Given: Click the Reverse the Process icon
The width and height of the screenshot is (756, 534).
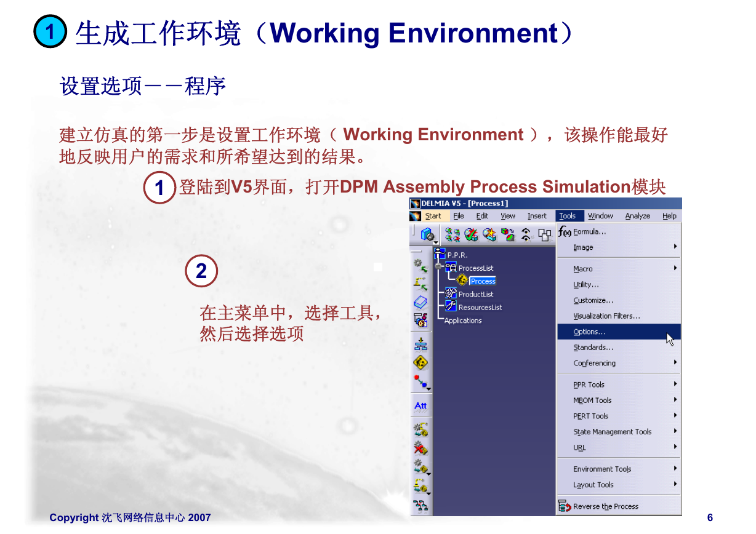Looking at the screenshot, I should [x=565, y=506].
